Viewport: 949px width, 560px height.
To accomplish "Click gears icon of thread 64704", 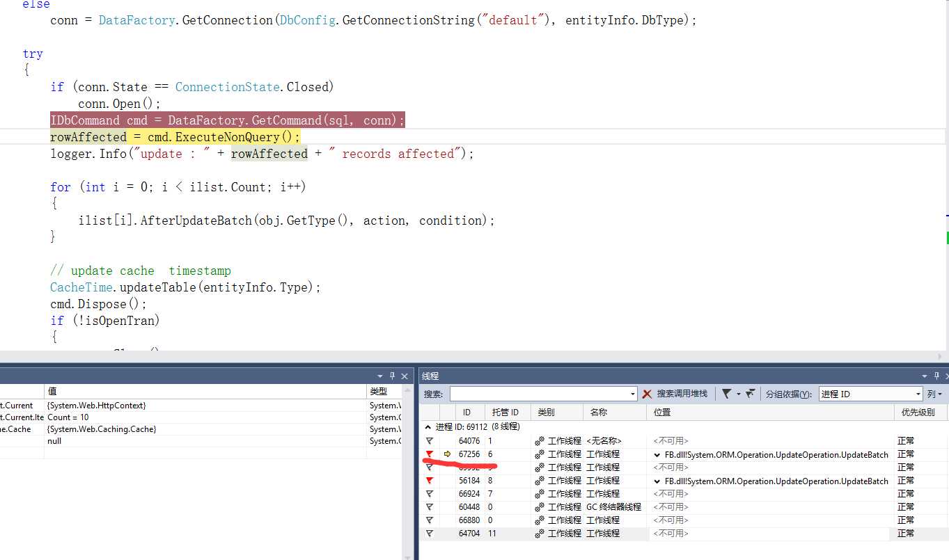I will pyautogui.click(x=539, y=534).
